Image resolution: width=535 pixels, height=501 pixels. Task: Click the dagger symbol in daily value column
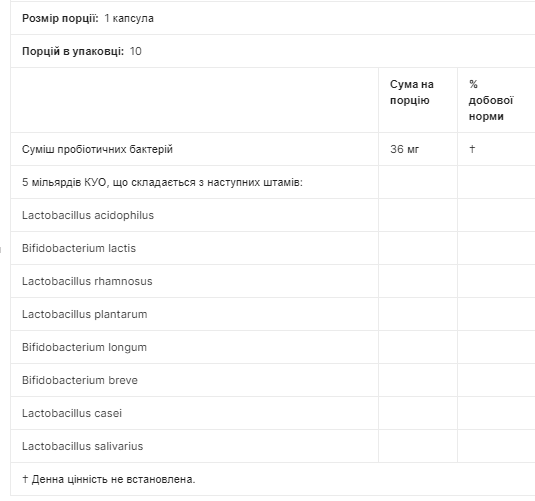coord(472,149)
